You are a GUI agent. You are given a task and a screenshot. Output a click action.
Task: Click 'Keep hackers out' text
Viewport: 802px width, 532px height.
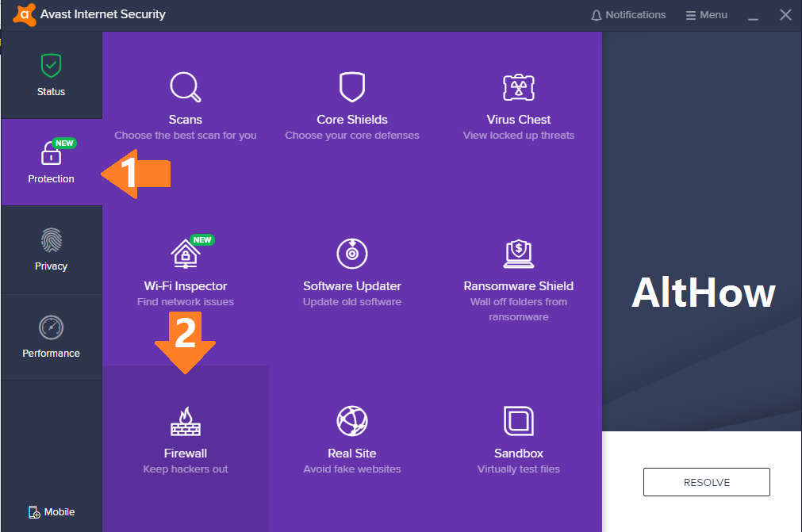(x=185, y=469)
